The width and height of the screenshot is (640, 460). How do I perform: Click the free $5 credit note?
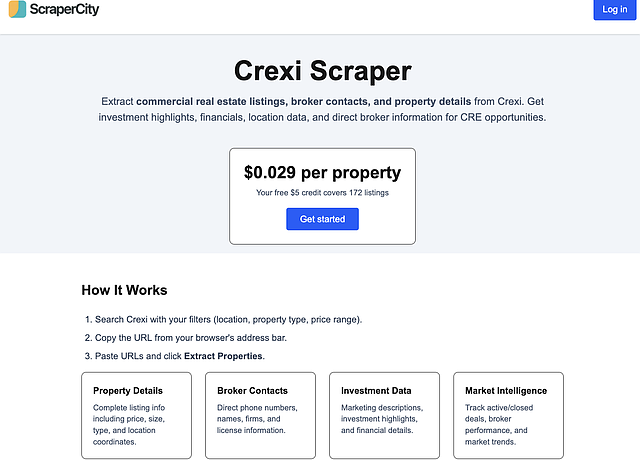tap(322, 192)
